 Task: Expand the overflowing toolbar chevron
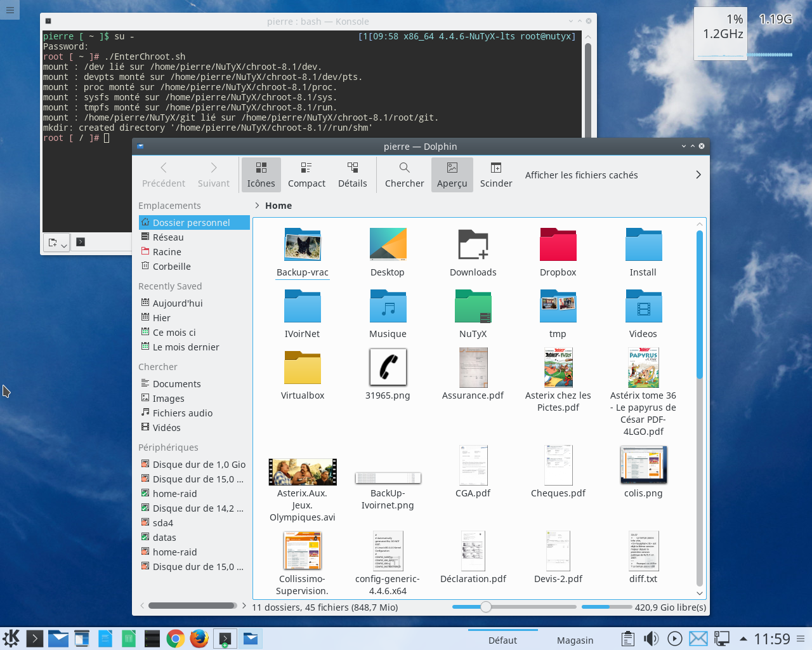tap(698, 175)
